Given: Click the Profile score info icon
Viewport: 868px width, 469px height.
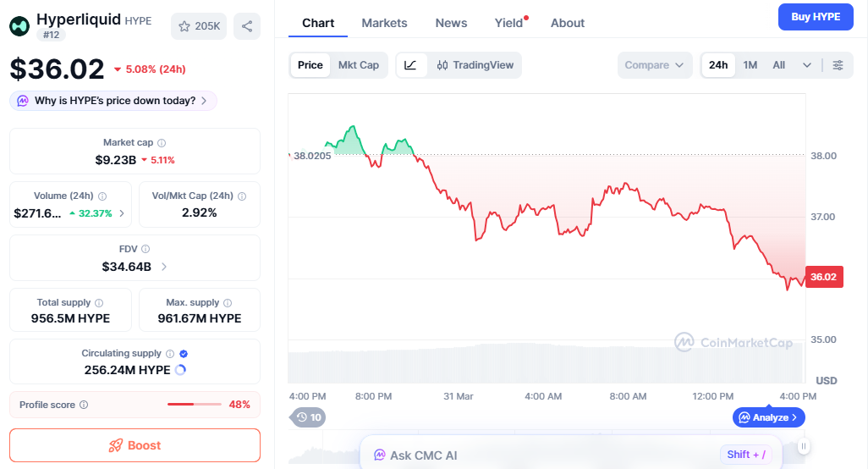Looking at the screenshot, I should pos(84,405).
